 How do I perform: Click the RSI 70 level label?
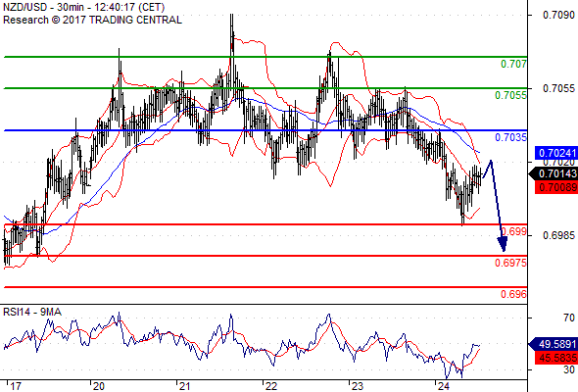pos(569,318)
